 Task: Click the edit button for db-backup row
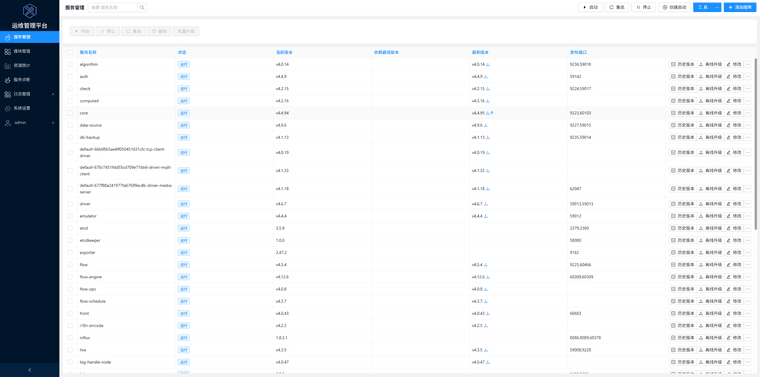tap(734, 137)
